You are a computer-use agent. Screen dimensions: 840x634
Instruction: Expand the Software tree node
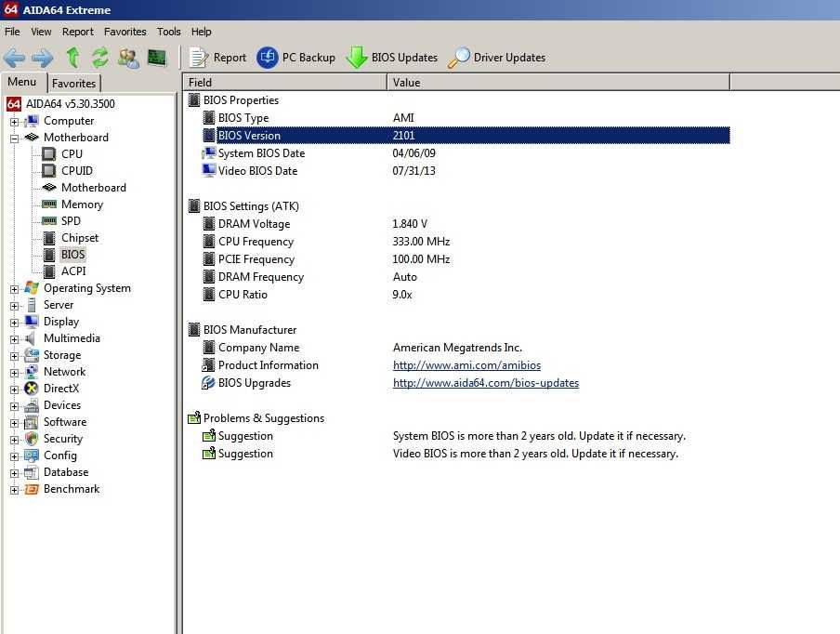pos(15,423)
